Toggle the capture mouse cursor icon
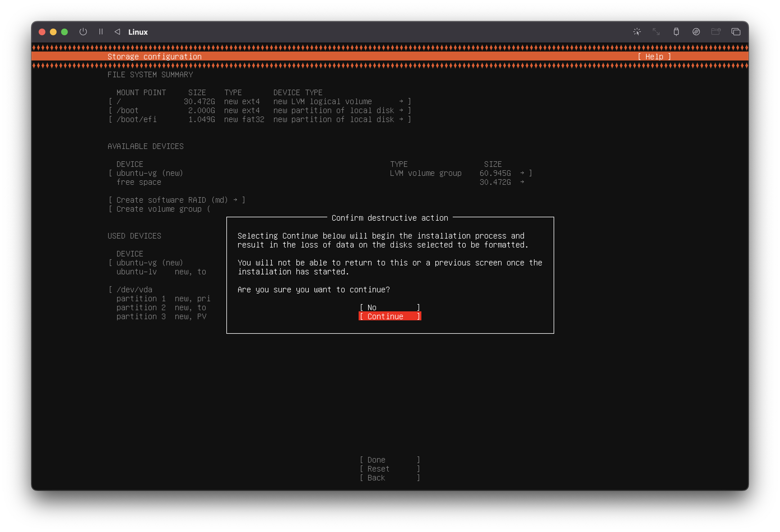Screen dimensions: 780x532 click(637, 32)
